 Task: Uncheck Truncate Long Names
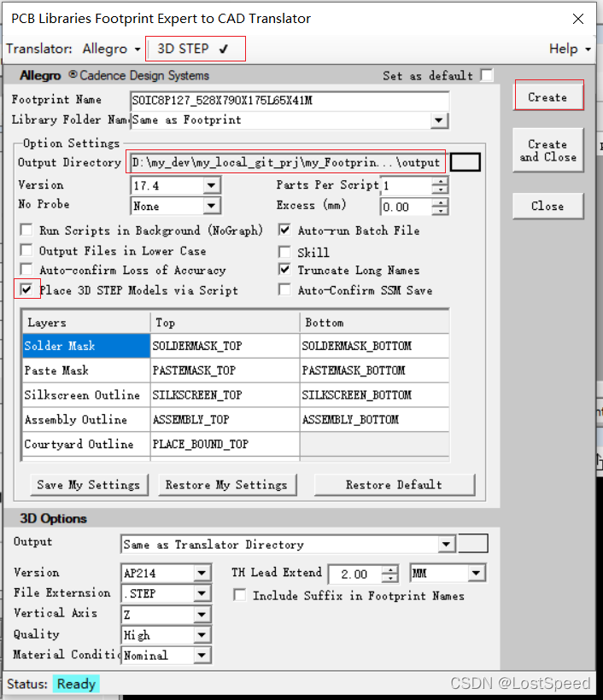click(x=284, y=270)
